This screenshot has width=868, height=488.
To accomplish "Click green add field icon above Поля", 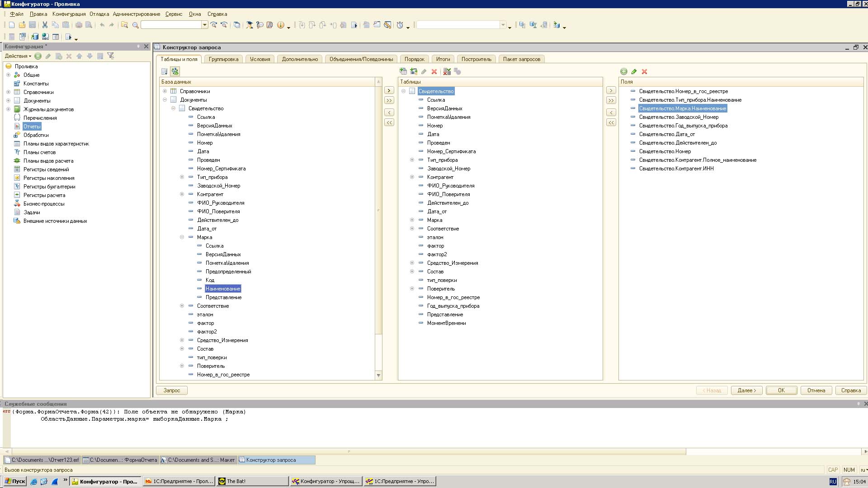I will tap(624, 71).
